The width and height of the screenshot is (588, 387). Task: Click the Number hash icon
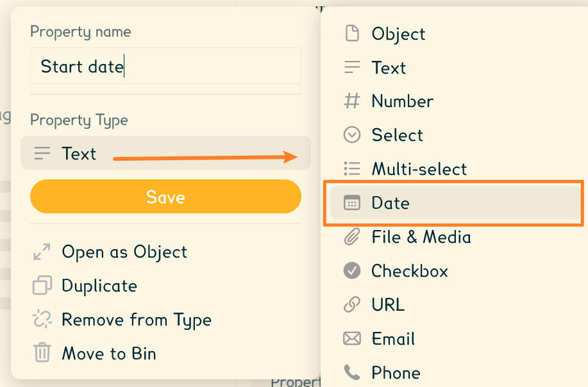pyautogui.click(x=352, y=101)
